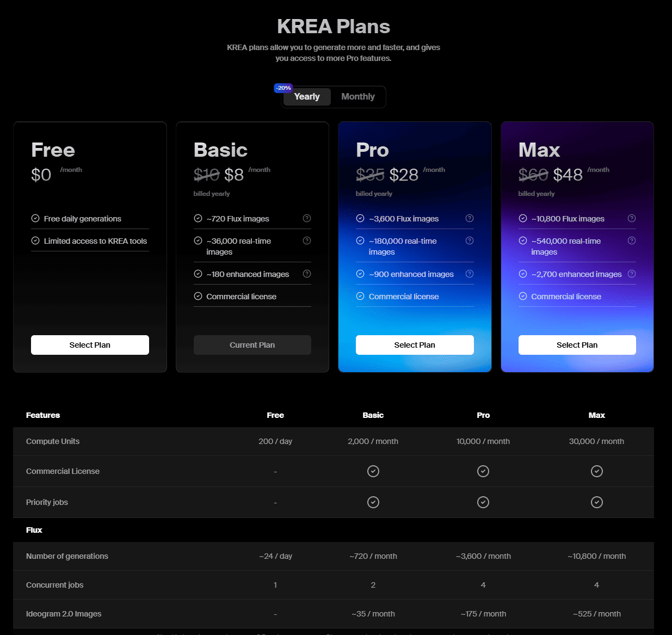The height and width of the screenshot is (635, 672).
Task: Open help for Basic ~720 Flux images
Action: point(307,218)
